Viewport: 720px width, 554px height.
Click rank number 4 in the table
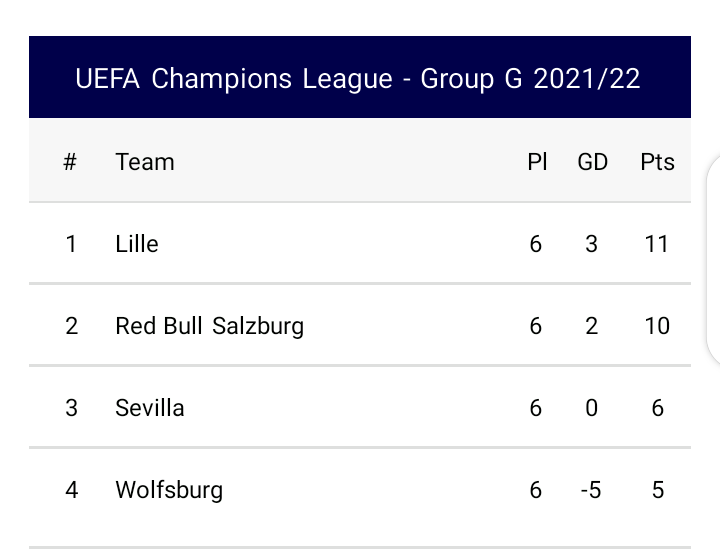click(71, 490)
